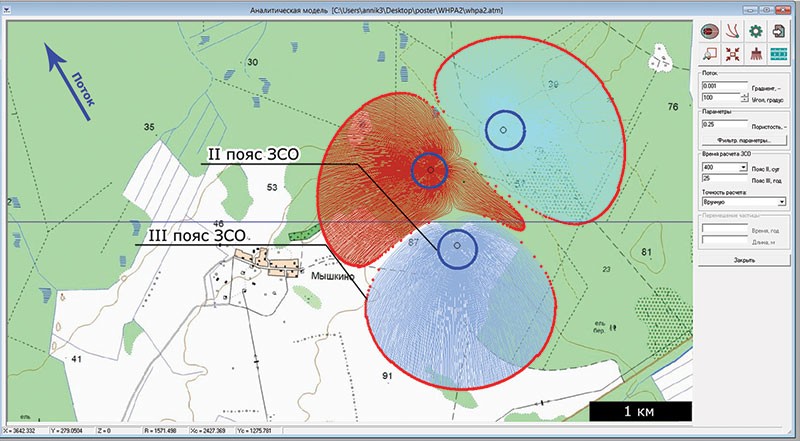Click the broom clear icon

(x=756, y=54)
